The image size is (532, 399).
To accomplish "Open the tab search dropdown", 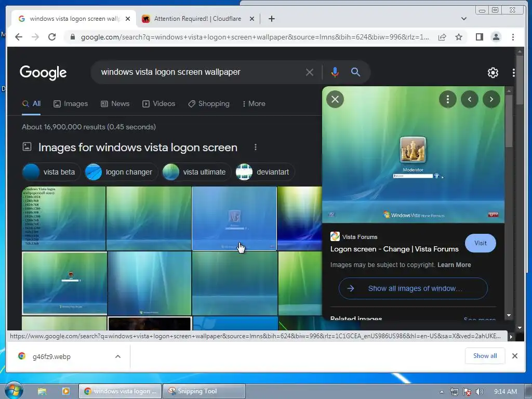I will 464,19.
